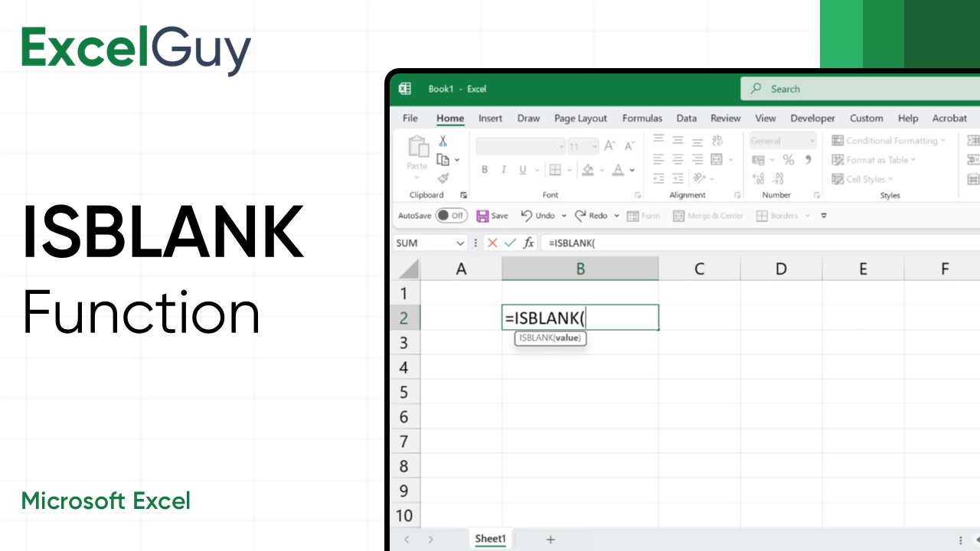980x551 pixels.
Task: Click the Top Align icon
Action: click(658, 140)
